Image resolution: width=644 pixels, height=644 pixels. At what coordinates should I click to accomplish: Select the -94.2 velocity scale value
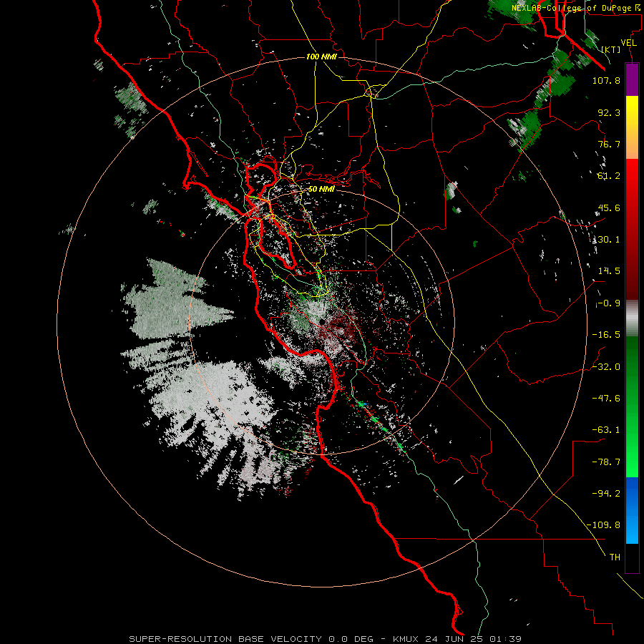click(x=606, y=494)
